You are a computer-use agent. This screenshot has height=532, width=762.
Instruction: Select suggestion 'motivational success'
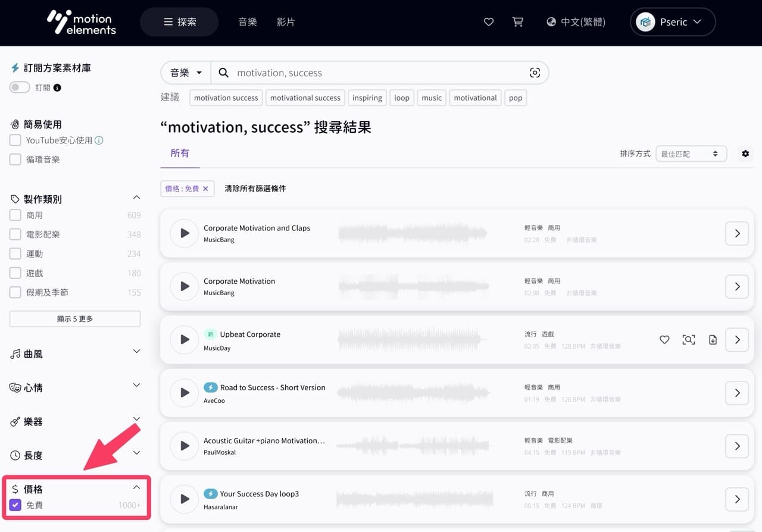(305, 98)
